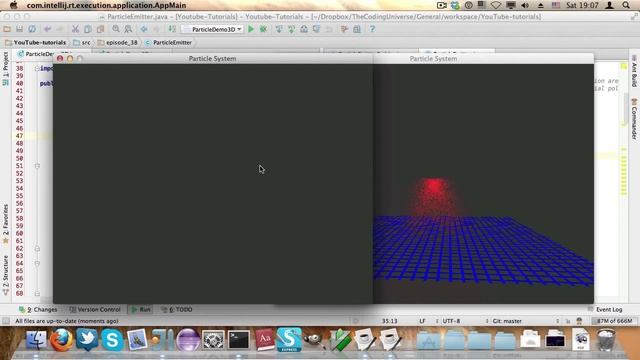The width and height of the screenshot is (640, 360).
Task: Open the Project tool window tab
Action: 5,69
